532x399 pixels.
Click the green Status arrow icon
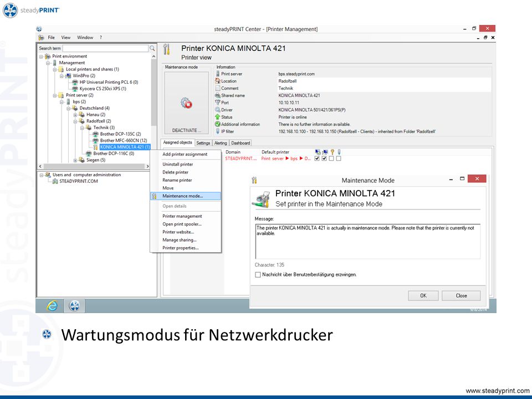pyautogui.click(x=217, y=117)
